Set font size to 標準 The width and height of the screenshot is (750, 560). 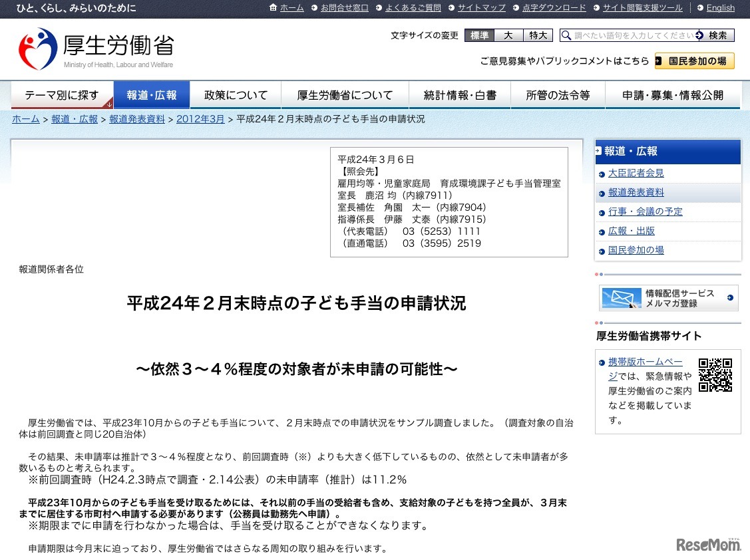click(x=479, y=35)
